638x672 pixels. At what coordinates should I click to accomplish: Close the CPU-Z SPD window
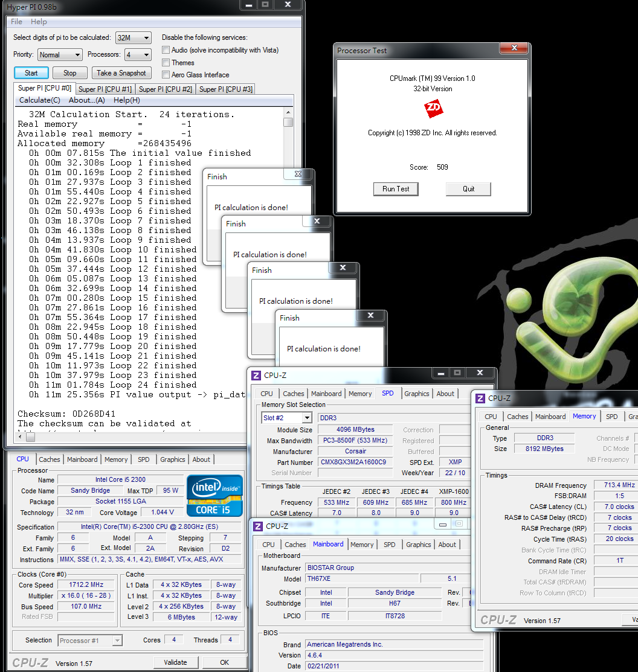click(480, 373)
